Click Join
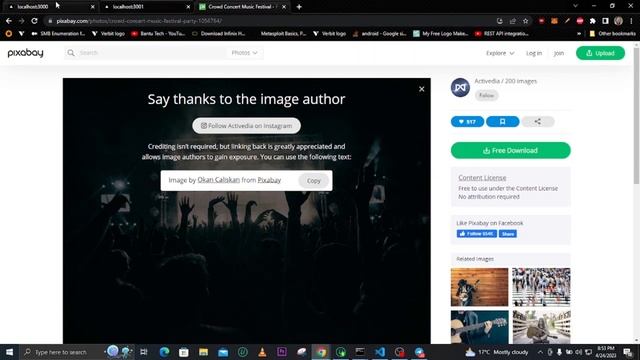Viewport: 640px width, 360px height. [x=559, y=53]
